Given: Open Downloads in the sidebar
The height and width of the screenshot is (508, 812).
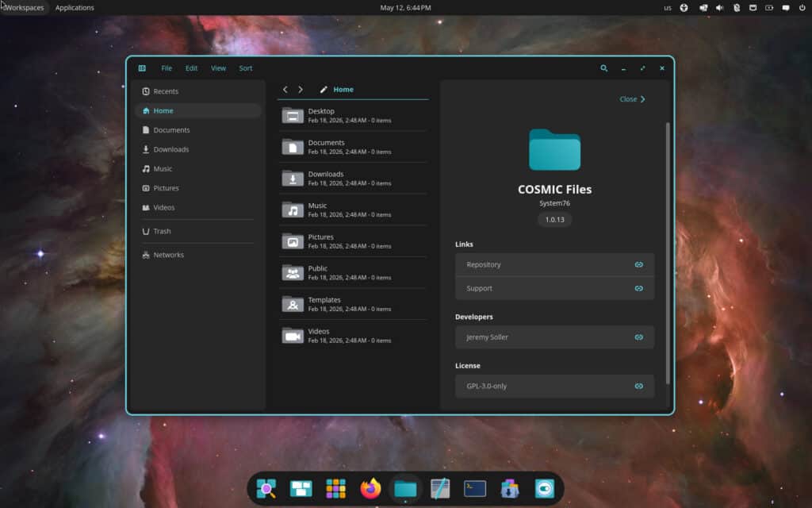Looking at the screenshot, I should [x=198, y=149].
